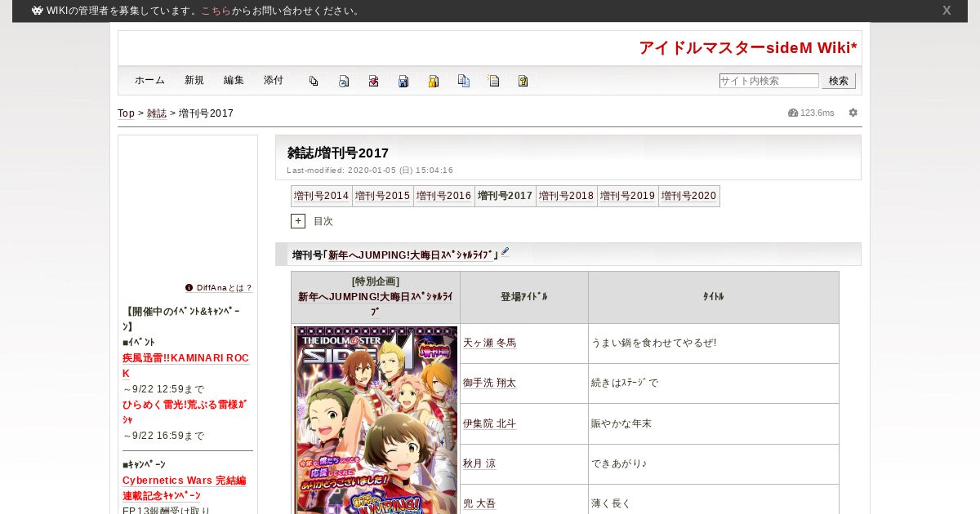Open the ひらめく雷光!荒ぶる雷様ｶﾞｼｬ link
This screenshot has height=514, width=980.
point(185,412)
